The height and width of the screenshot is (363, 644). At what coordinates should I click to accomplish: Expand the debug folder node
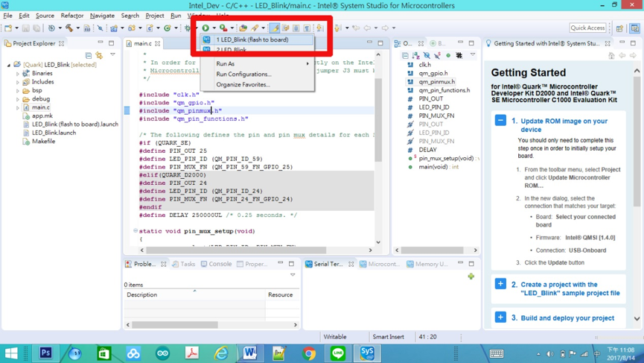[18, 99]
